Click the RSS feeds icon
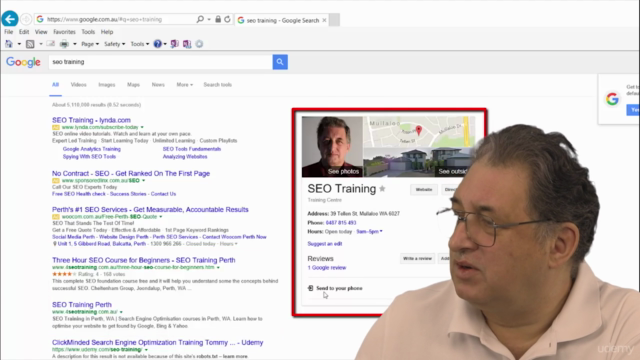The image size is (640, 360). (x=30, y=44)
